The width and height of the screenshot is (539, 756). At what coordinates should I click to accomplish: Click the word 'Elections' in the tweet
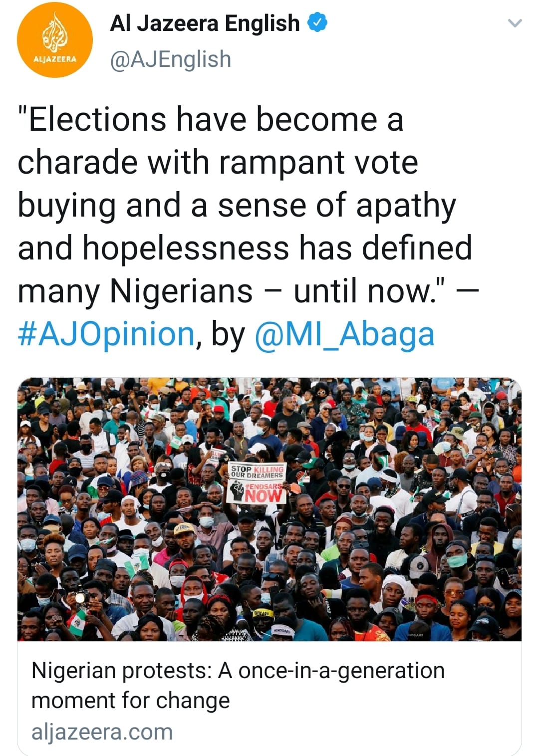pyautogui.click(x=97, y=120)
